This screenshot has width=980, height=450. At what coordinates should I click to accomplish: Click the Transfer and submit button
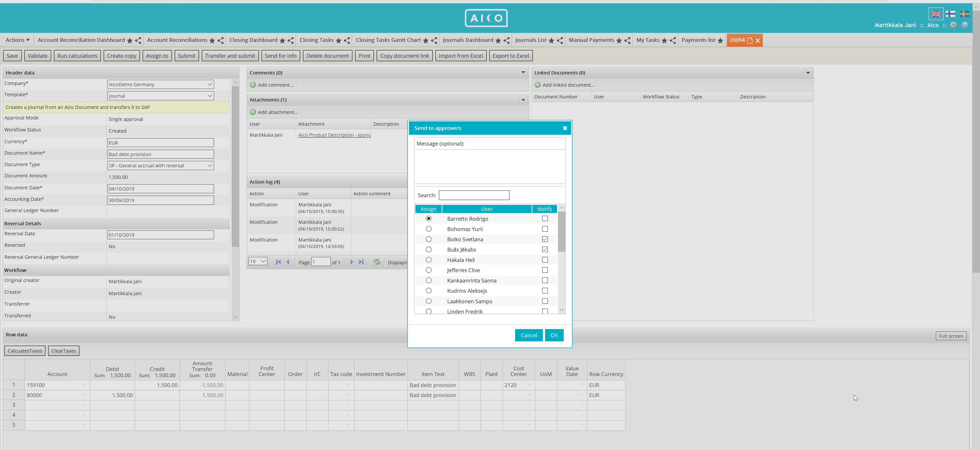pos(230,56)
